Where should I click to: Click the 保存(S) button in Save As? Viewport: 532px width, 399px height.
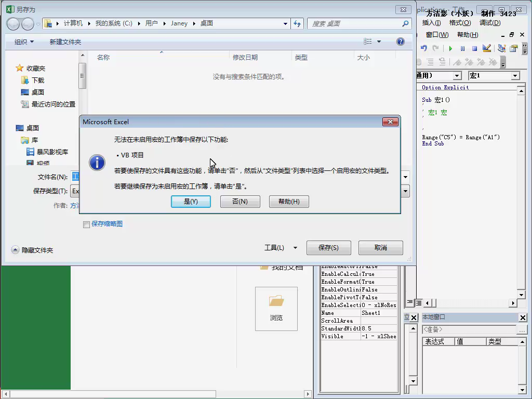click(328, 248)
